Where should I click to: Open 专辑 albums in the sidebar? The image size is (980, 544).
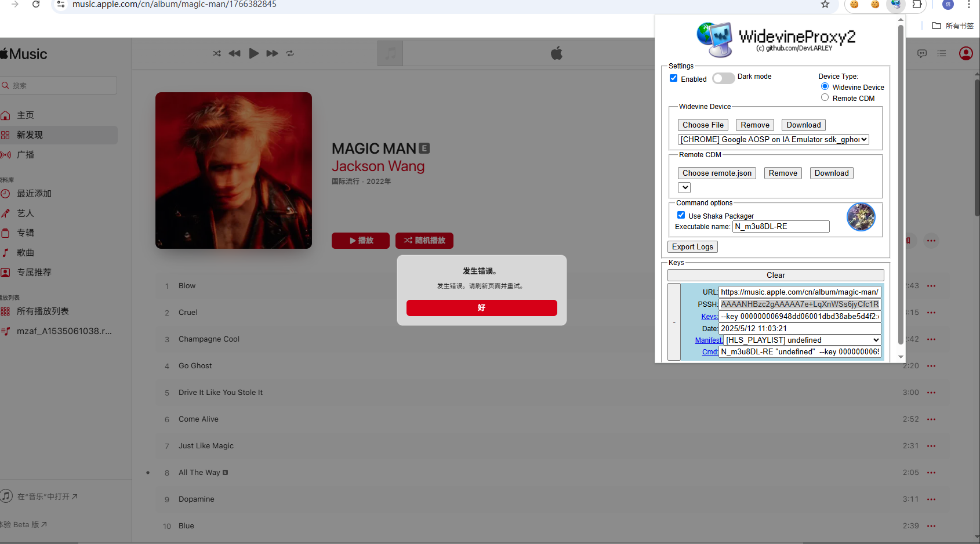(26, 233)
